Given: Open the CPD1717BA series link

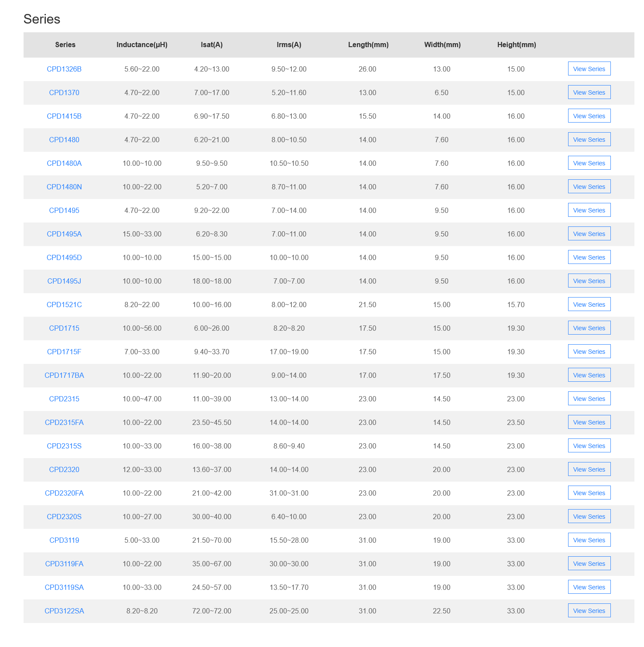Looking at the screenshot, I should click(64, 375).
